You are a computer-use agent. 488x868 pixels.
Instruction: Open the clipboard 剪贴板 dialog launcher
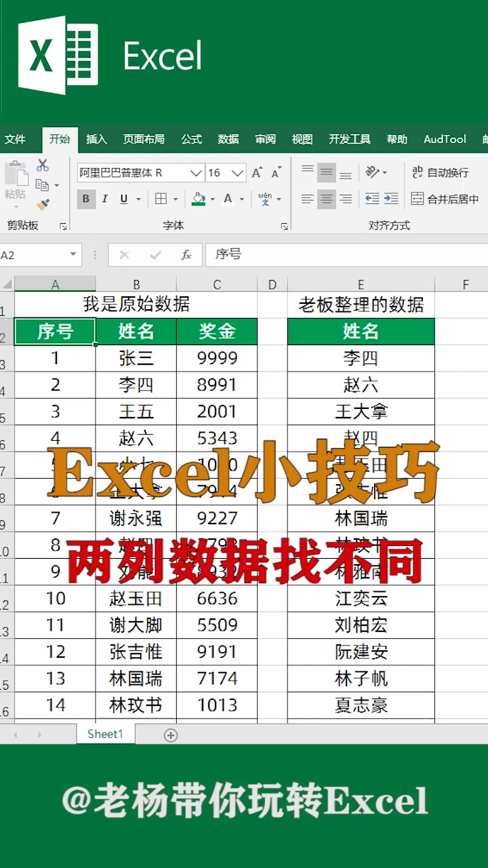[63, 226]
